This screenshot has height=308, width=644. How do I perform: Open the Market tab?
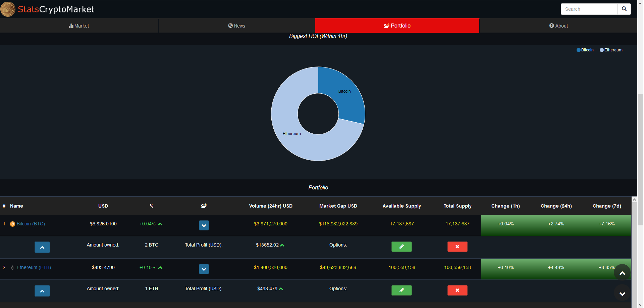[x=79, y=26]
